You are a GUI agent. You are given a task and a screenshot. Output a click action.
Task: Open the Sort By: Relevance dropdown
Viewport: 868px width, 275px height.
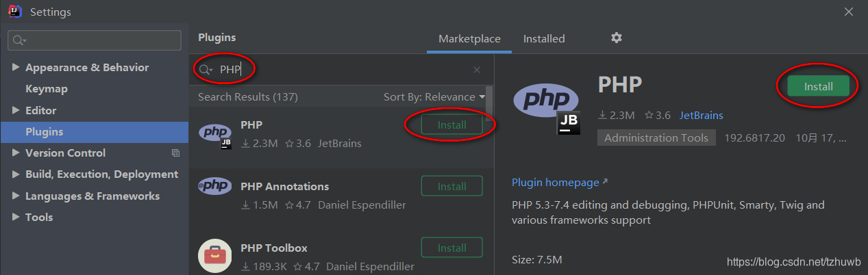point(434,97)
